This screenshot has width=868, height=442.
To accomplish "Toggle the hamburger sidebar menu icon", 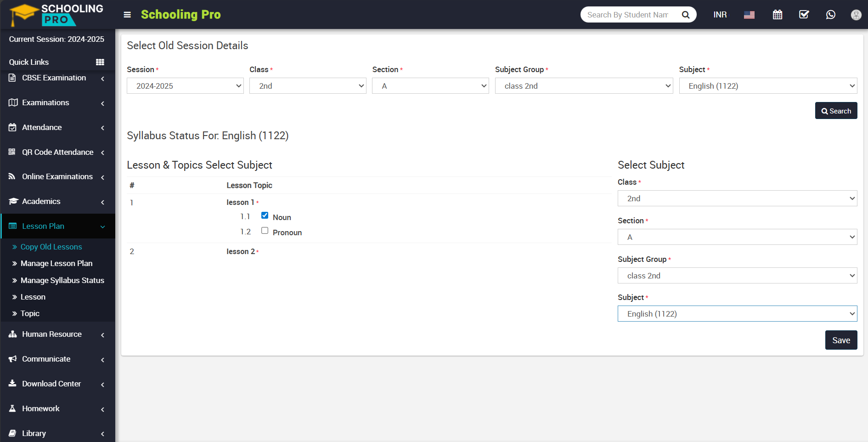I will pyautogui.click(x=127, y=15).
